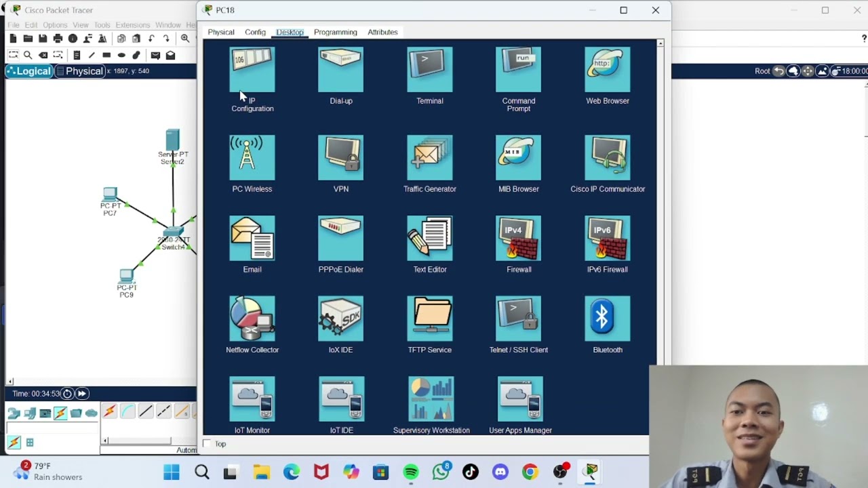Open the Dial-up app
This screenshot has height=488, width=868.
340,69
